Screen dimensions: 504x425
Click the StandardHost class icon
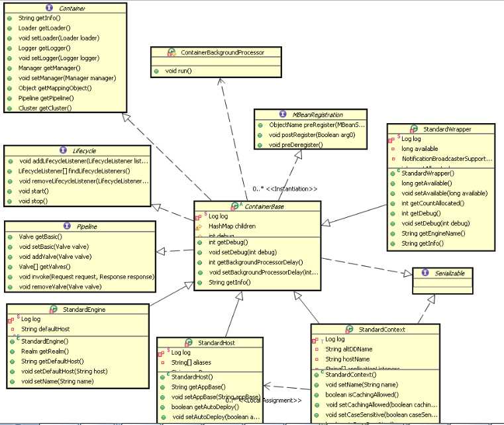click(189, 342)
